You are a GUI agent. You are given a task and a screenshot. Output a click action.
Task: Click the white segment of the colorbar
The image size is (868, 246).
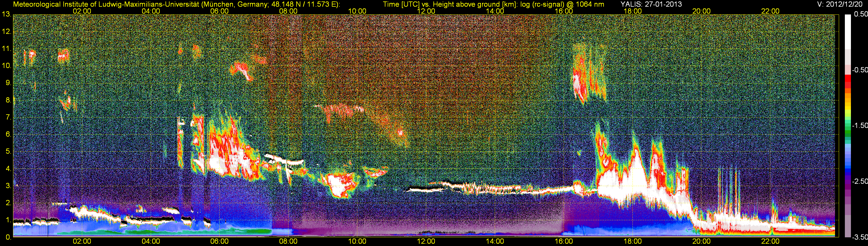click(847, 32)
